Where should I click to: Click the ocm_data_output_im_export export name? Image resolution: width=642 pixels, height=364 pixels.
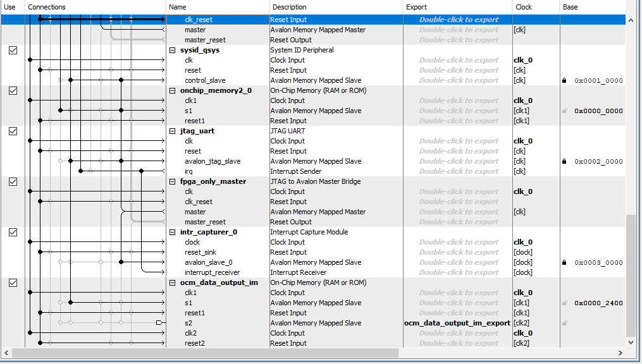click(457, 323)
